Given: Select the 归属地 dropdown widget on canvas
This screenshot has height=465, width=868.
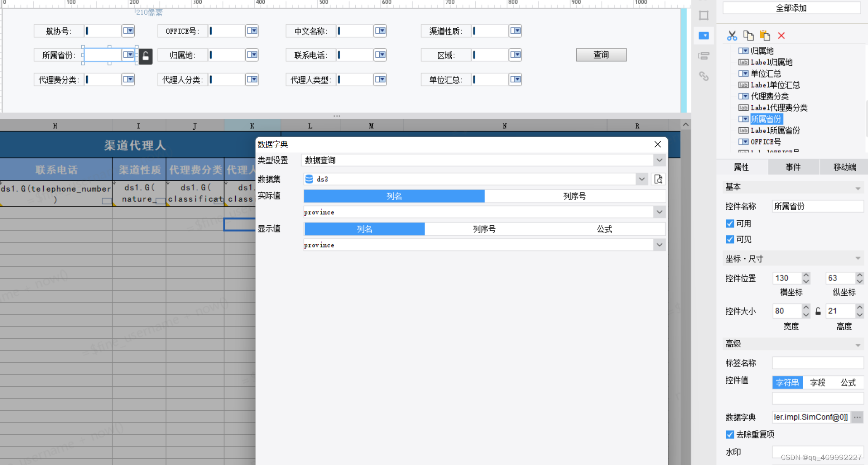Looking at the screenshot, I should [233, 55].
